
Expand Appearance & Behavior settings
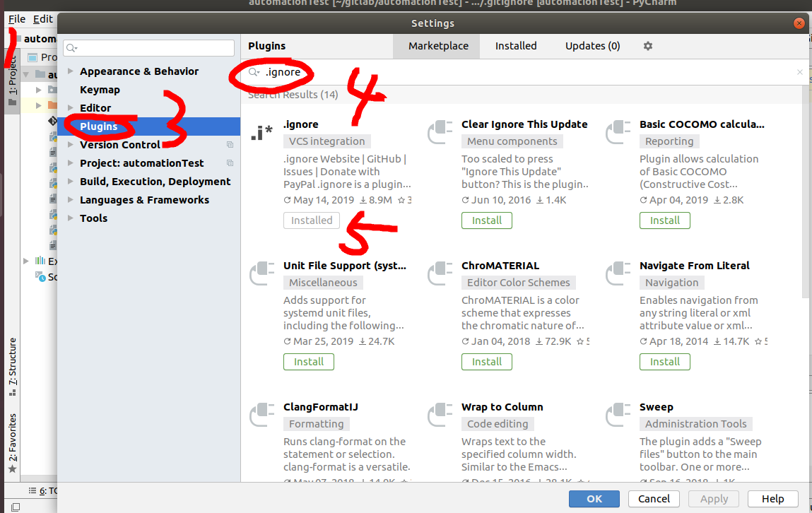[x=71, y=71]
